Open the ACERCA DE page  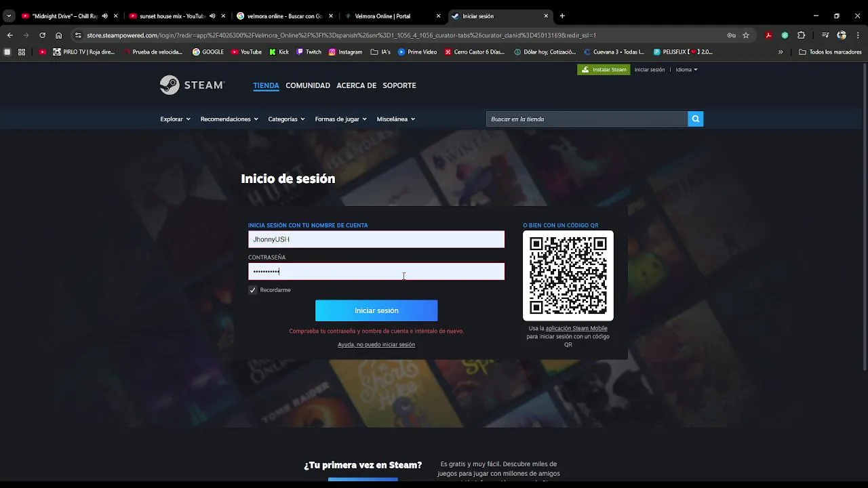tap(356, 85)
